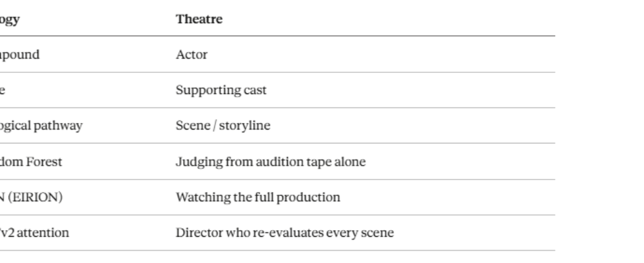Click Judging from audition tape alone
This screenshot has height=263, width=644.
271,162
